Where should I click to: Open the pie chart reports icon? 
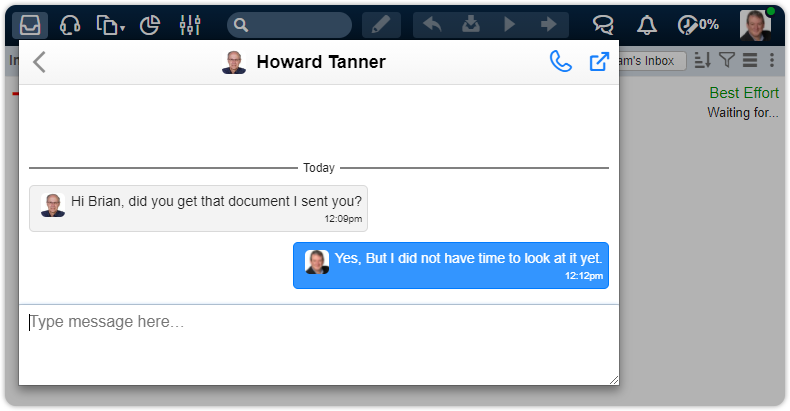pyautogui.click(x=150, y=25)
